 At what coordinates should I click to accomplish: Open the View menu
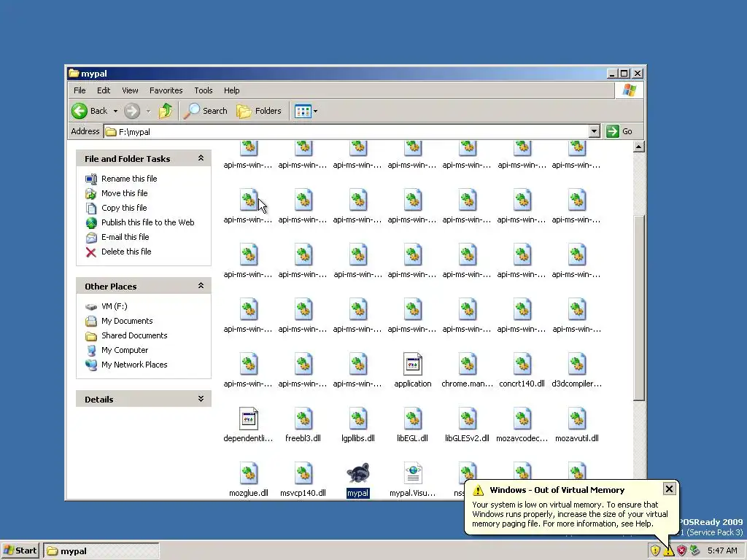pyautogui.click(x=130, y=90)
